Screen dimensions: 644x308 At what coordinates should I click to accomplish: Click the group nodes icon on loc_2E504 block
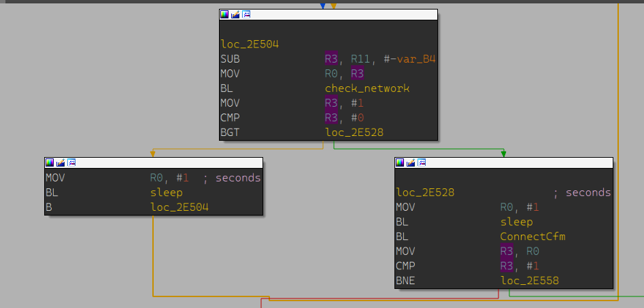[246, 14]
